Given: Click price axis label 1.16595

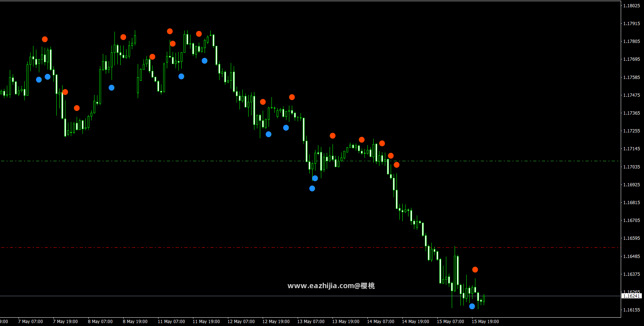Looking at the screenshot, I should 632,238.
